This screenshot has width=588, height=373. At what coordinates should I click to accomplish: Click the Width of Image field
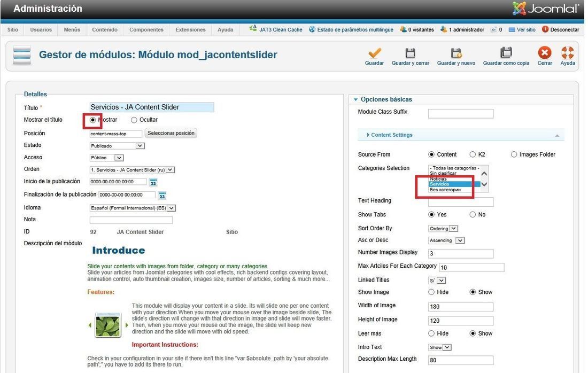tap(460, 307)
